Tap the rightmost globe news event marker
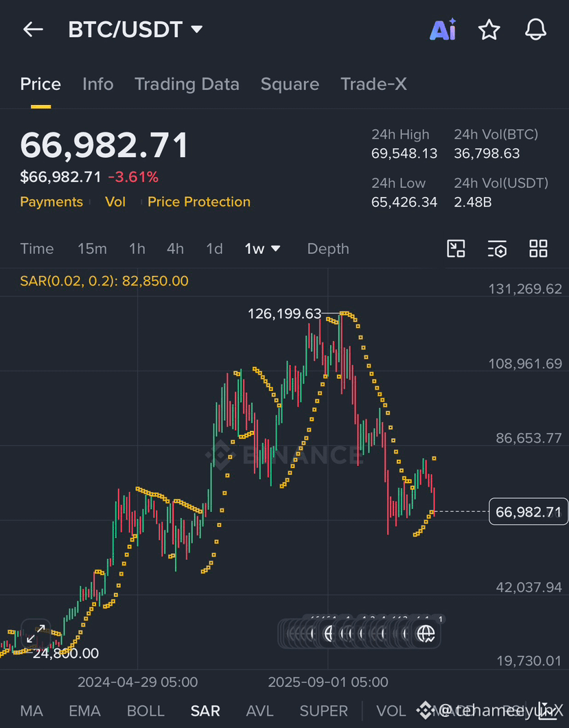The height and width of the screenshot is (728, 569). pyautogui.click(x=426, y=634)
